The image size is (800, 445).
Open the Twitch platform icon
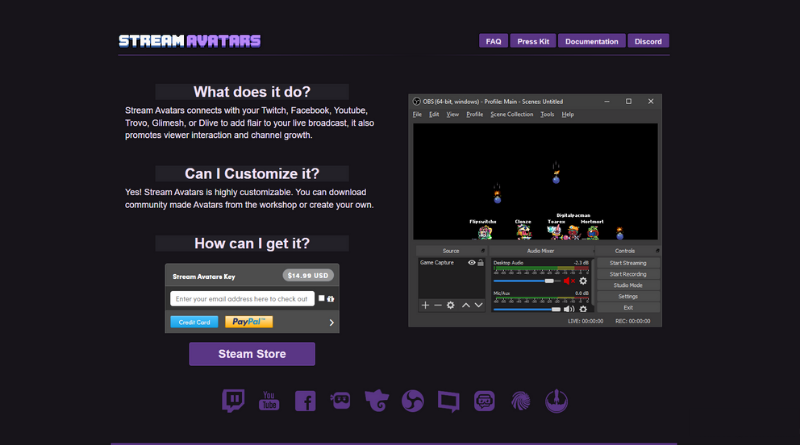click(233, 401)
